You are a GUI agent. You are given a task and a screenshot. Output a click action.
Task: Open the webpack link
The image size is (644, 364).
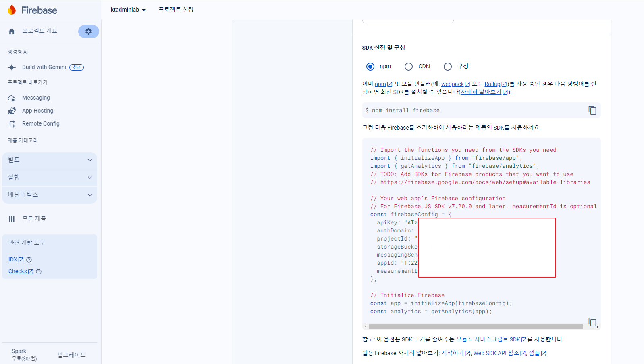[455, 84]
